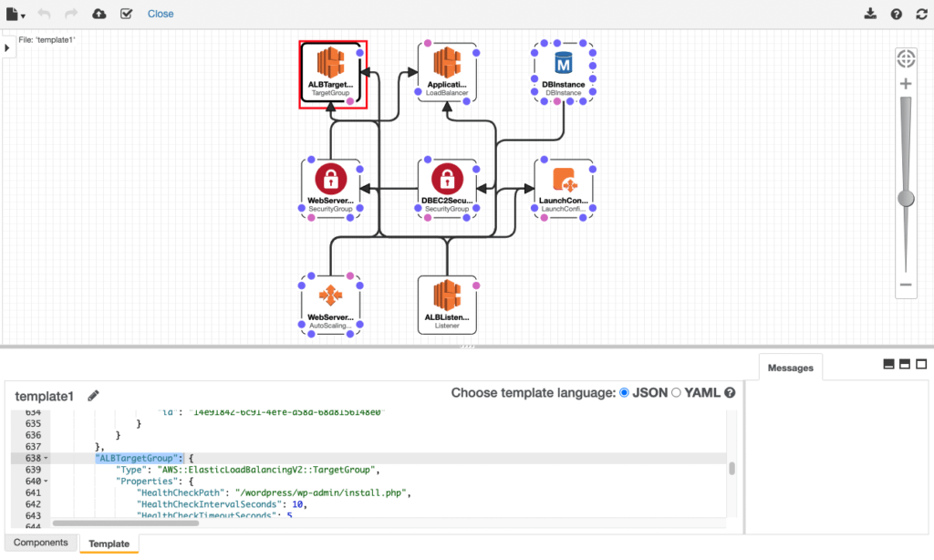The width and height of the screenshot is (934, 560).
Task: Open the Help question mark icon
Action: coord(896,14)
